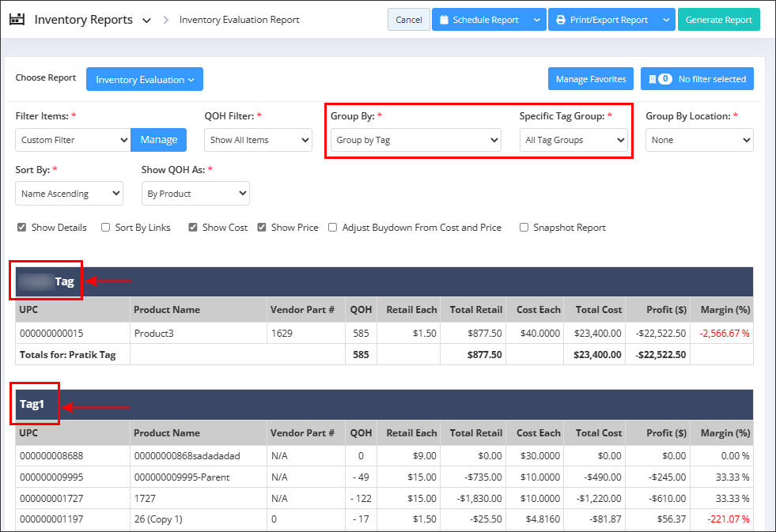Click the 00000000868sadadadad product name
776x532 pixels.
[187, 456]
